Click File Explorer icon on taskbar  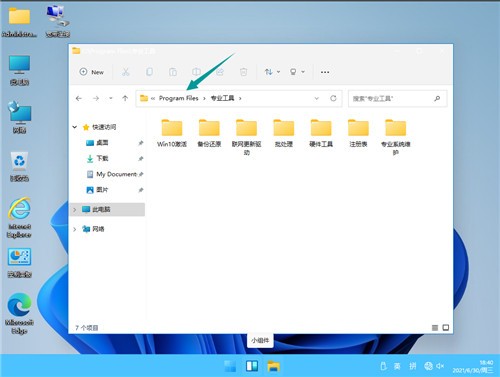point(274,366)
